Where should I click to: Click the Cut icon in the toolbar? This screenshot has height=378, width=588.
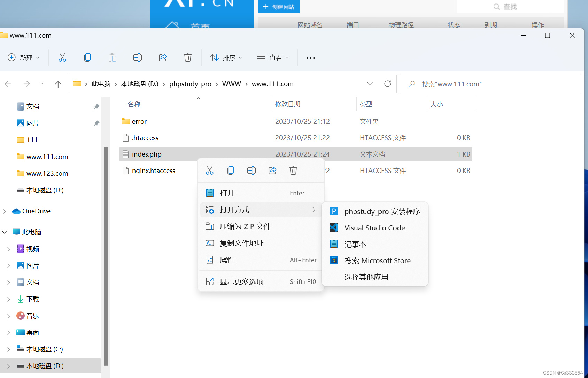62,58
